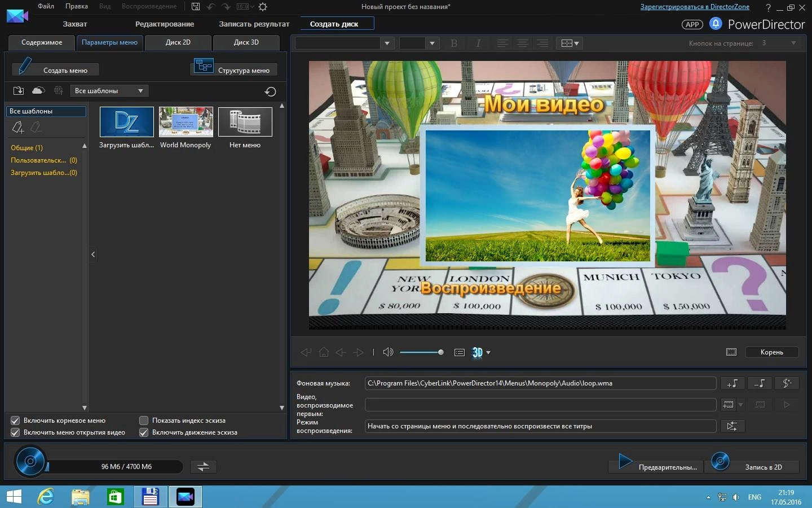
Task: Switch to the 'Захват' module
Action: 75,24
